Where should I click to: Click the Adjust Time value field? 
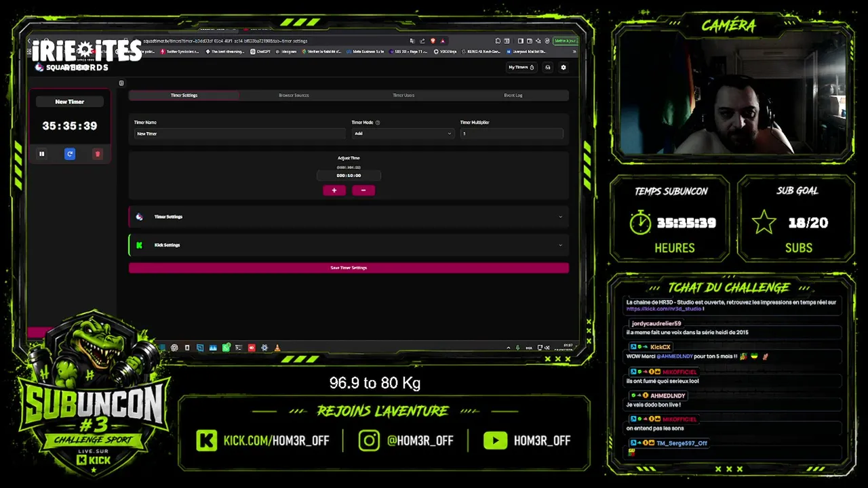[x=349, y=176]
